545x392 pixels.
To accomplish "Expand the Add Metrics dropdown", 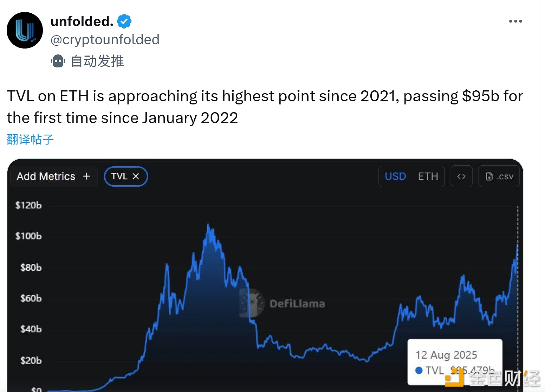I will [46, 176].
